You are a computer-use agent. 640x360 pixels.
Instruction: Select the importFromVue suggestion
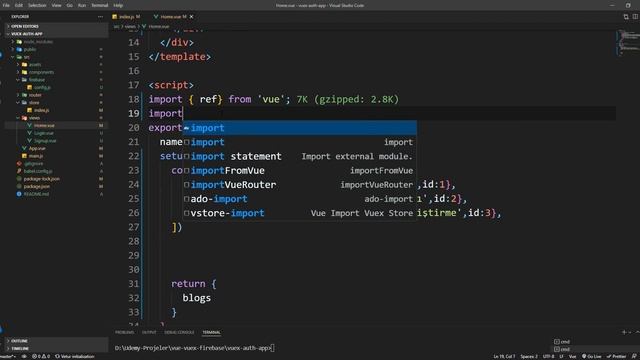[x=300, y=171]
